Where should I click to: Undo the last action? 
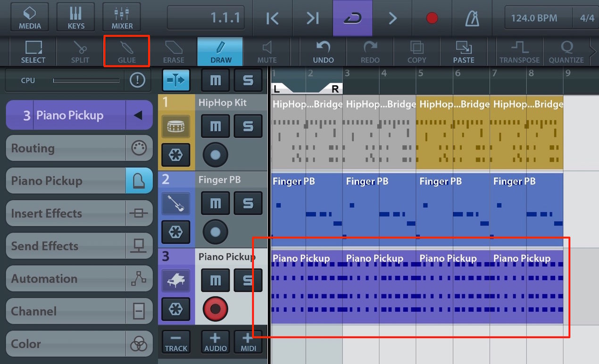[x=323, y=52]
